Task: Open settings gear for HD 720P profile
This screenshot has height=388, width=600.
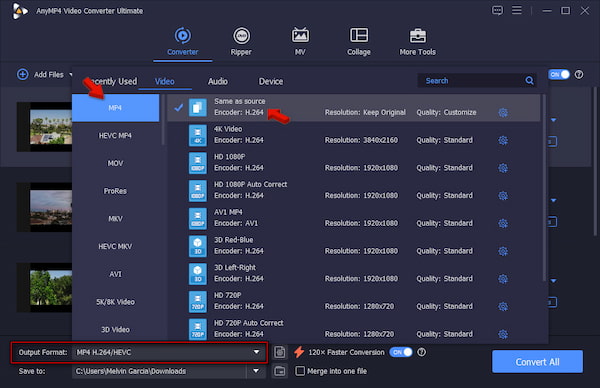Action: click(503, 306)
